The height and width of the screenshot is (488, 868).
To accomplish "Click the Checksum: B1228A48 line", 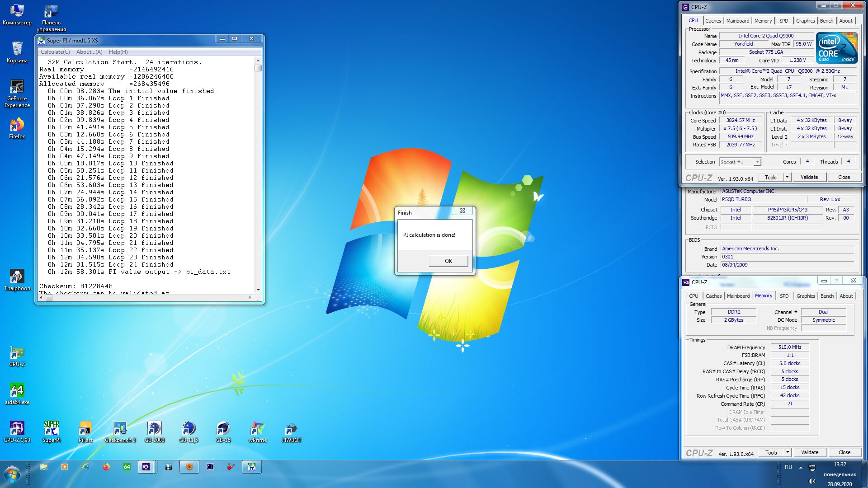I will (x=76, y=286).
